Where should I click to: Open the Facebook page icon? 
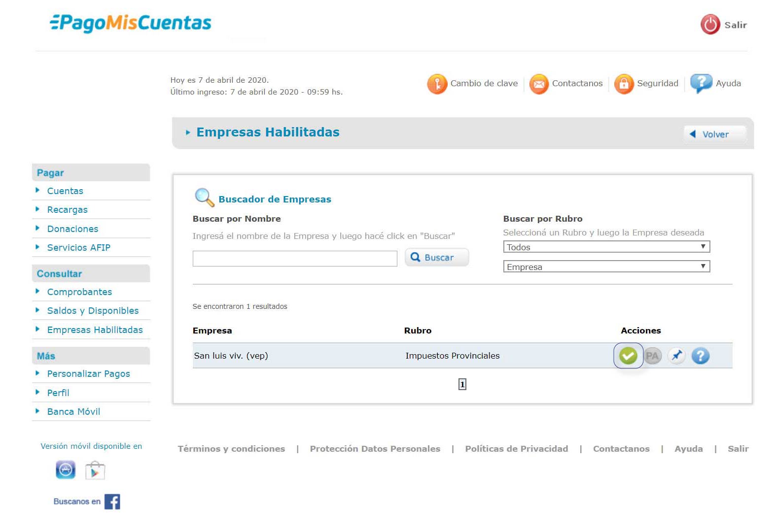[112, 501]
